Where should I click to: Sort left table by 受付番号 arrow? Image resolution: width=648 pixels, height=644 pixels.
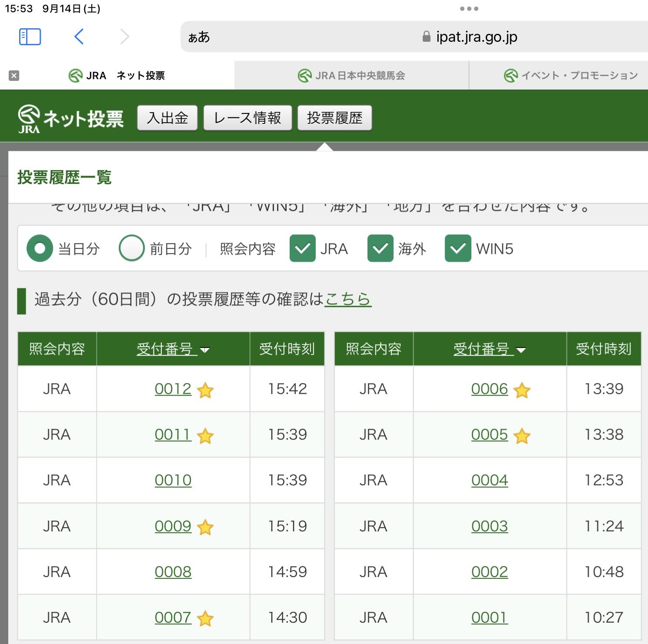204,350
